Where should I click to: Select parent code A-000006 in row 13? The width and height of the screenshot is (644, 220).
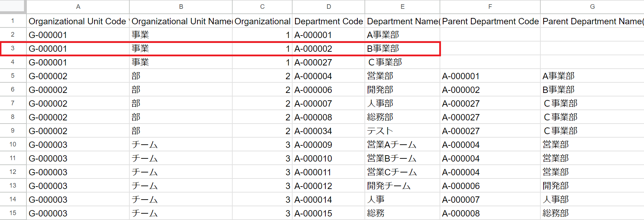point(490,186)
